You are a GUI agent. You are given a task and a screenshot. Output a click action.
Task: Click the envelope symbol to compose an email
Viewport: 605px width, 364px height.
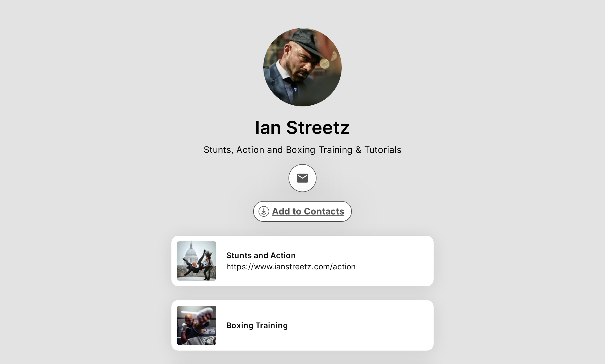point(302,178)
